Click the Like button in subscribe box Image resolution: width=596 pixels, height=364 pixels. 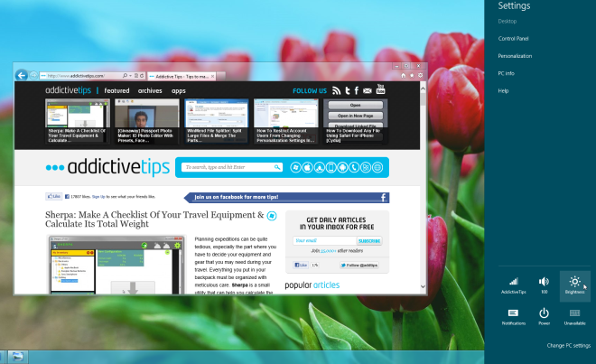tap(301, 266)
